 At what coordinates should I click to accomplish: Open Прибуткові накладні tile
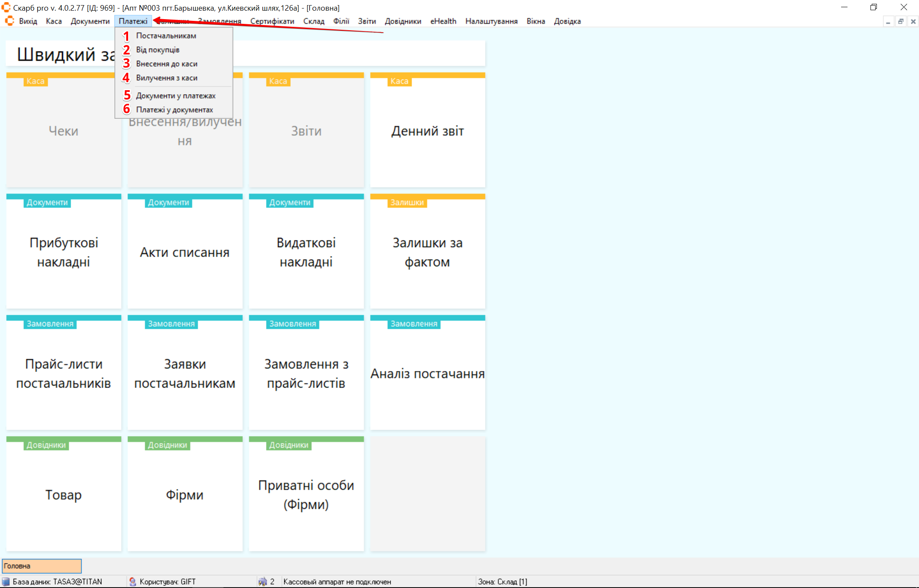[63, 252]
